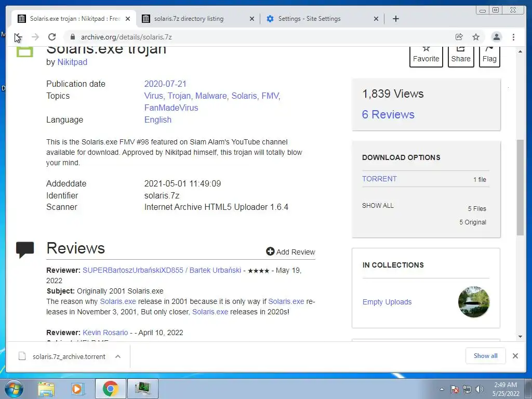The height and width of the screenshot is (399, 532).
Task: Open the English language link
Action: coord(158,120)
